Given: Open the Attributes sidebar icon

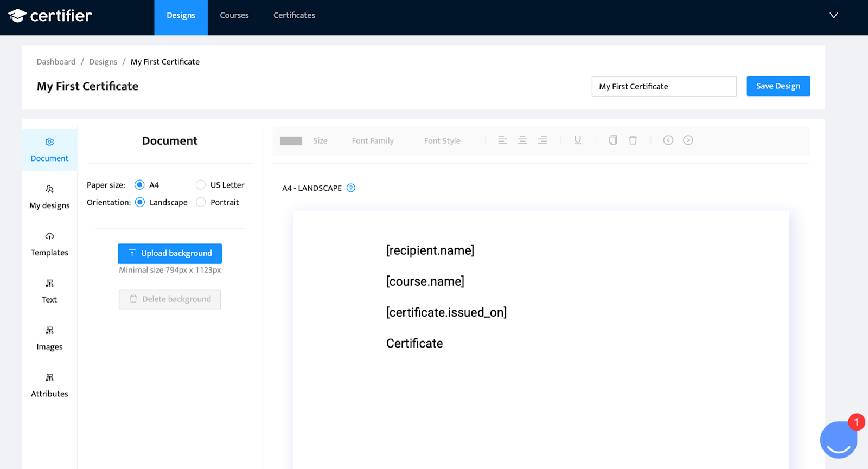Looking at the screenshot, I should [49, 378].
